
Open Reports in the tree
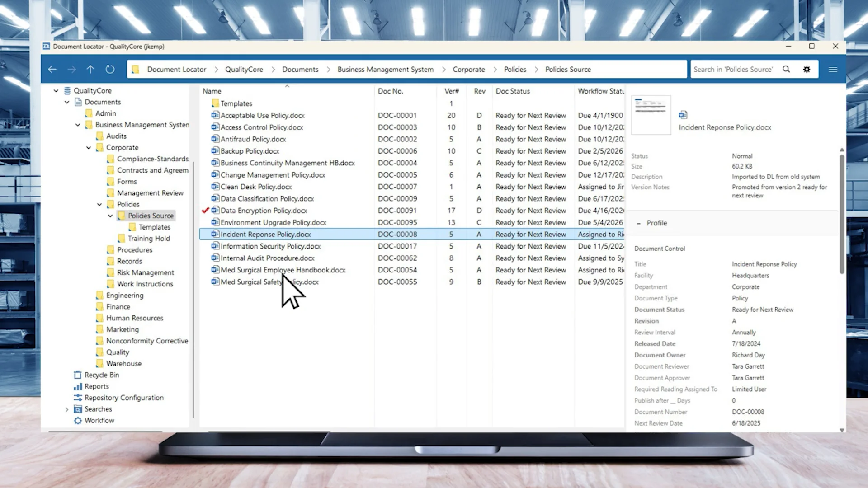point(96,386)
